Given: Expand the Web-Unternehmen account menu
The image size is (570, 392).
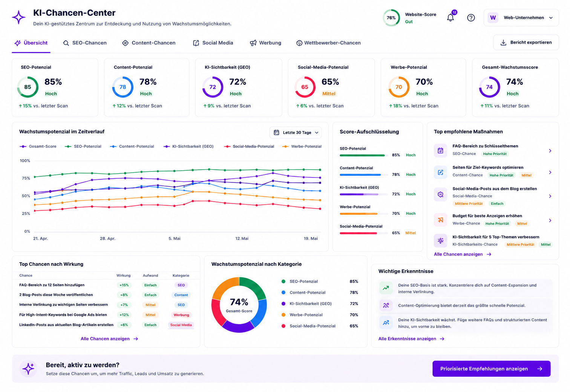Looking at the screenshot, I should click(521, 18).
